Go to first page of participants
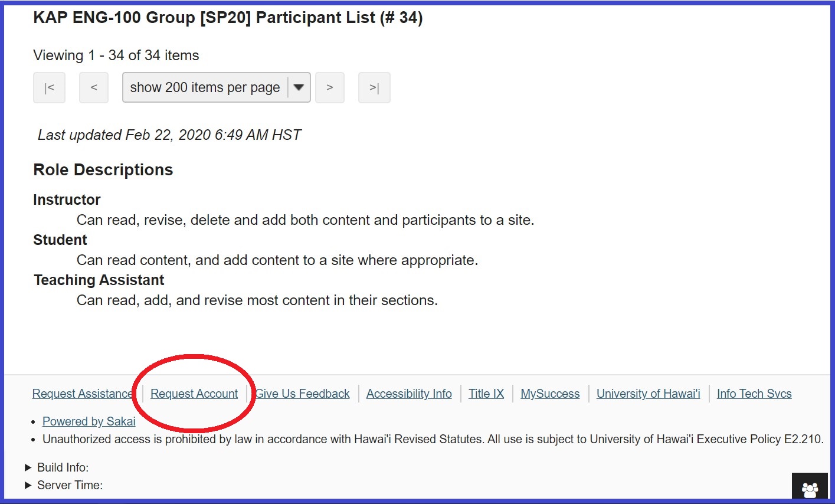Screen dimensions: 835x504 [49, 88]
